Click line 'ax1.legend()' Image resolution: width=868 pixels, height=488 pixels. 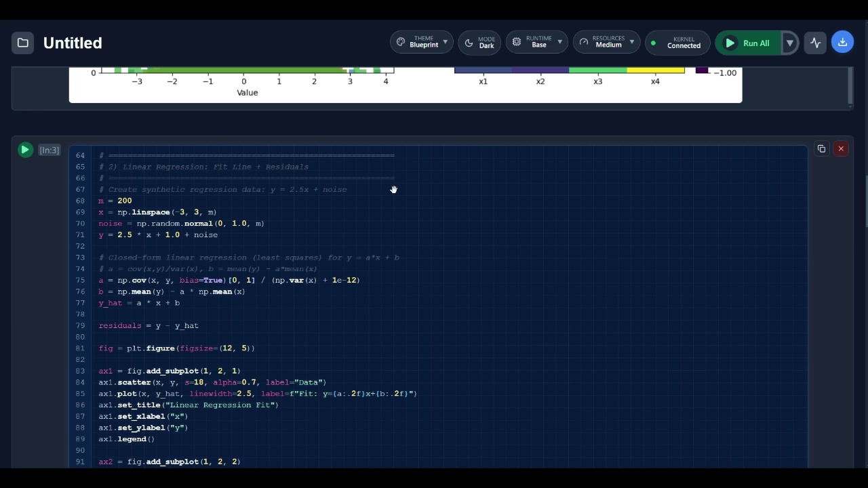[x=126, y=439]
